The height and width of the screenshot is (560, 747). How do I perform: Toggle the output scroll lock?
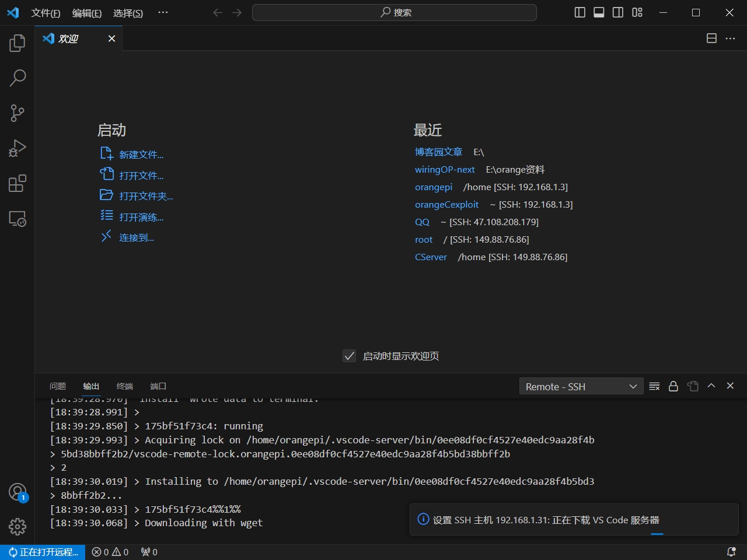pos(673,386)
